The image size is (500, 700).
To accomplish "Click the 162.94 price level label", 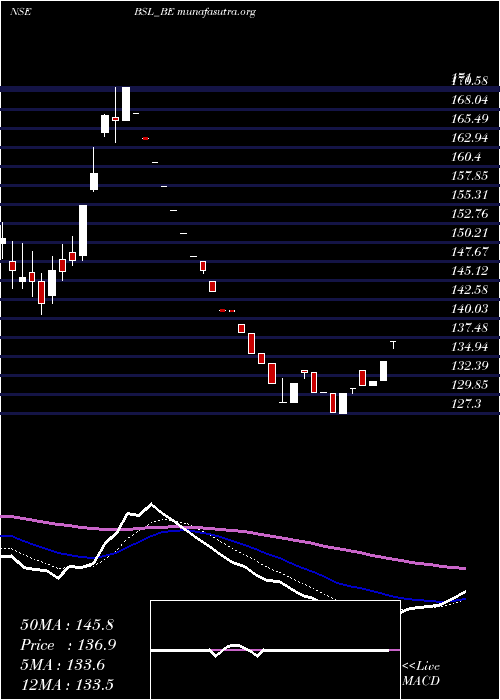I will pyautogui.click(x=469, y=138).
